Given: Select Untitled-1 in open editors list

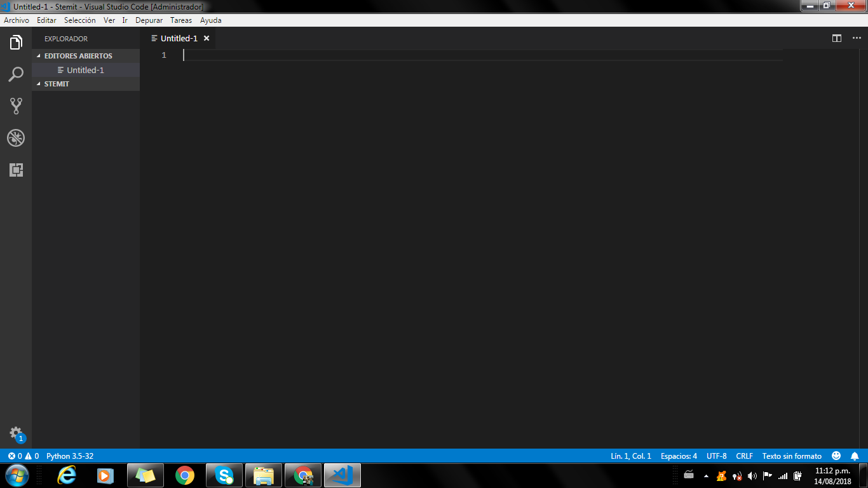Looking at the screenshot, I should pos(86,70).
